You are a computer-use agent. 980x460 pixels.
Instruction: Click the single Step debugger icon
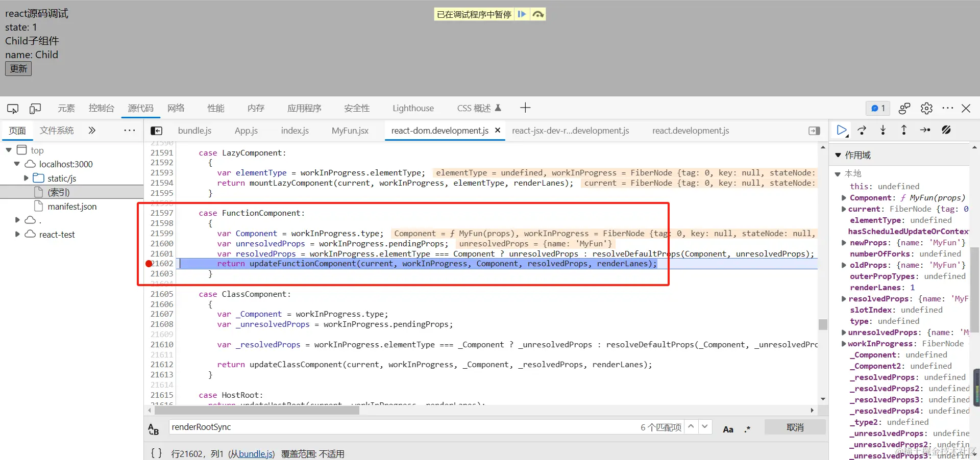click(925, 131)
